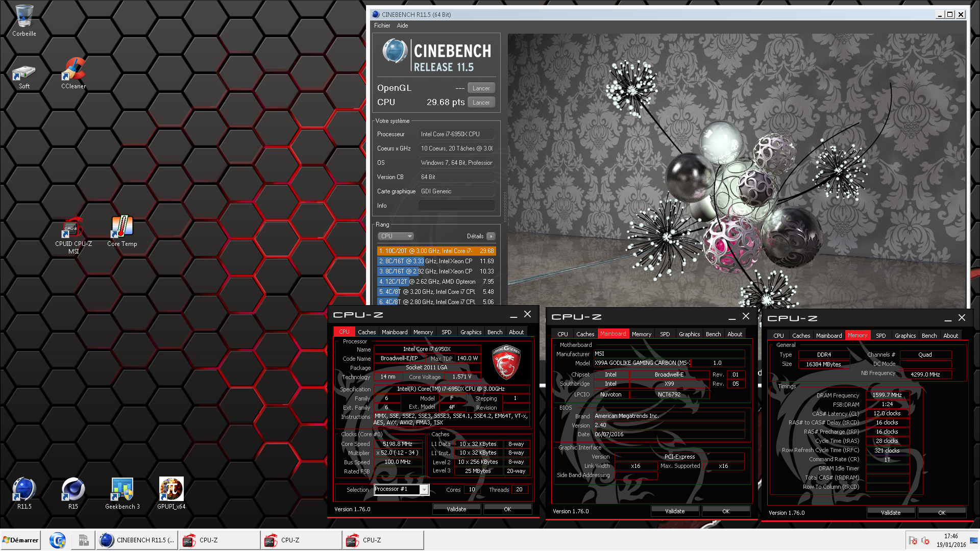The width and height of the screenshot is (980, 551).
Task: Click the Core Speed value 5198.8 MHz
Action: (398, 444)
